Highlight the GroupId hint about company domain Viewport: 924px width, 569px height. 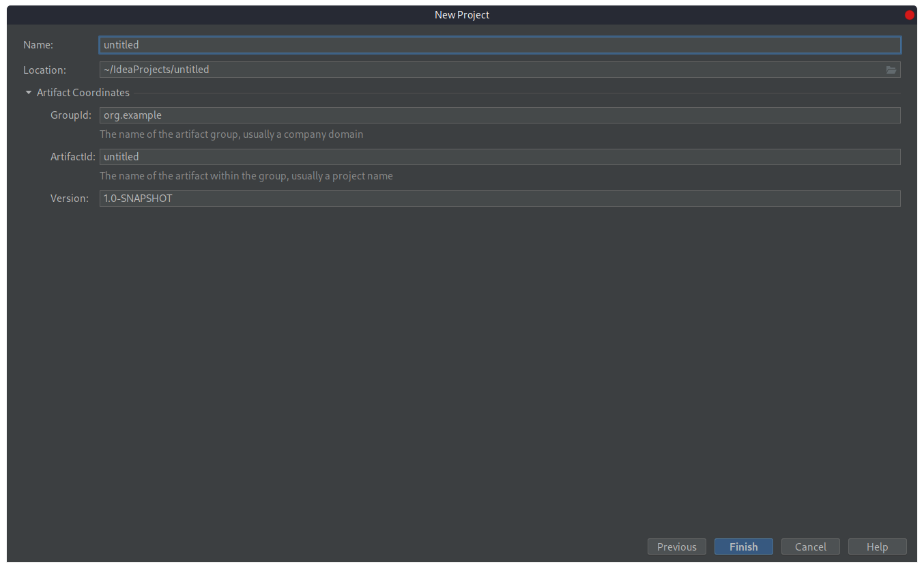click(x=231, y=134)
